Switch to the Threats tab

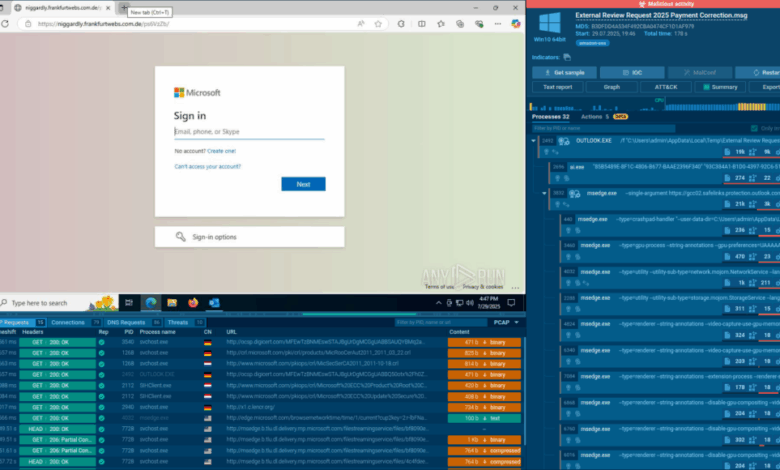[x=185, y=322]
